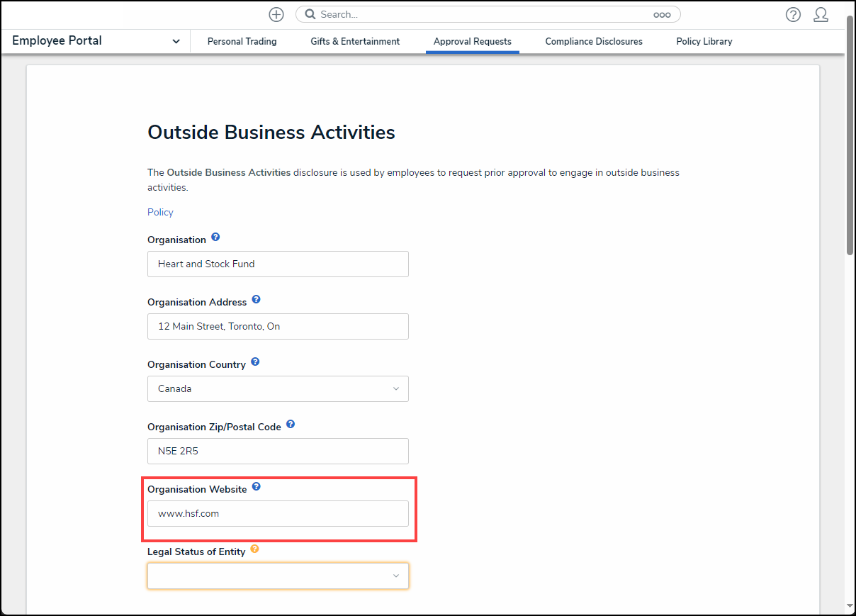Click the add (plus) icon in top bar
The height and width of the screenshot is (616, 856).
[276, 14]
